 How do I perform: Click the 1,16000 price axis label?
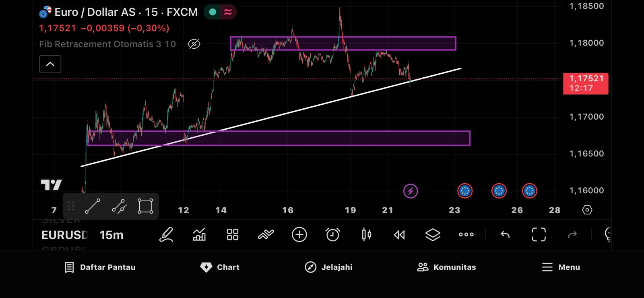pyautogui.click(x=586, y=190)
